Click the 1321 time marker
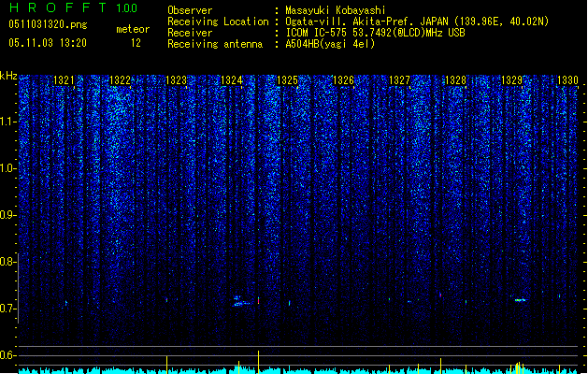Image resolution: width=588 pixels, height=374 pixels. (64, 80)
